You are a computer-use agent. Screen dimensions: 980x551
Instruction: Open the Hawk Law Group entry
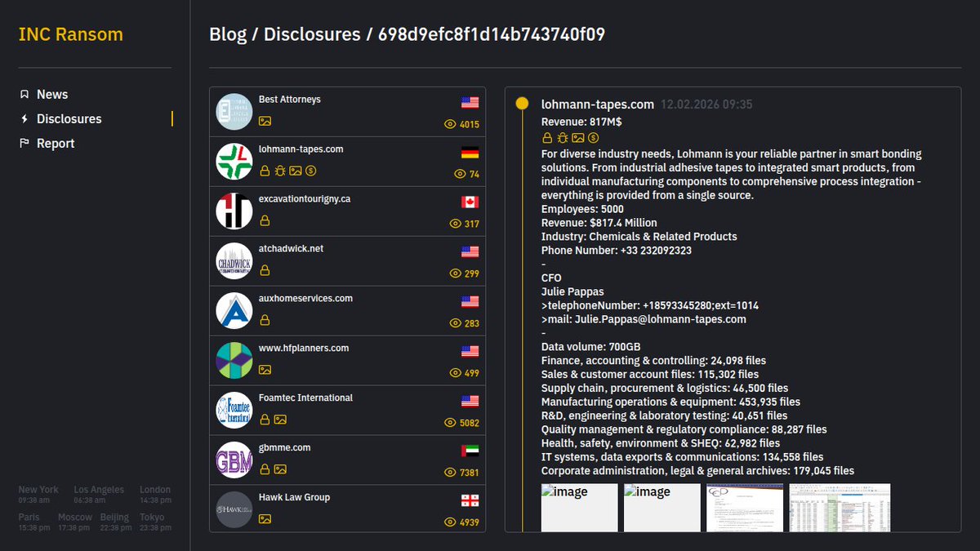[348, 509]
